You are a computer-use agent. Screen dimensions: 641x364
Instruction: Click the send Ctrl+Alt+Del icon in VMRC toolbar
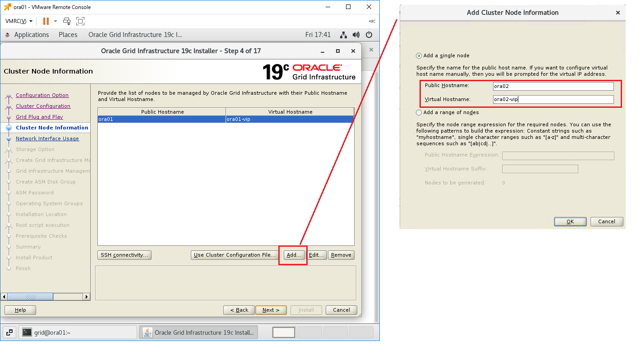(67, 21)
